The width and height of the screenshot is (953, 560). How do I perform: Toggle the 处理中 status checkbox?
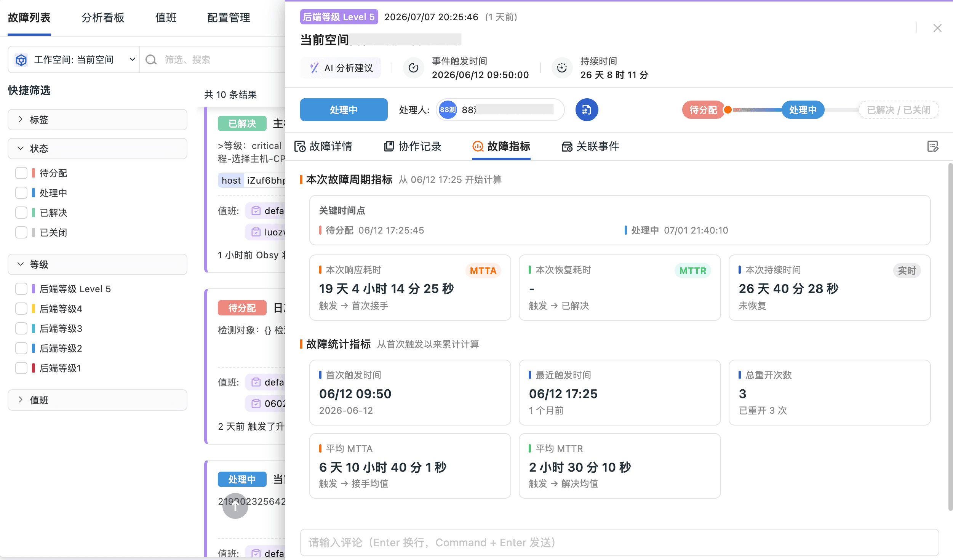click(x=21, y=193)
